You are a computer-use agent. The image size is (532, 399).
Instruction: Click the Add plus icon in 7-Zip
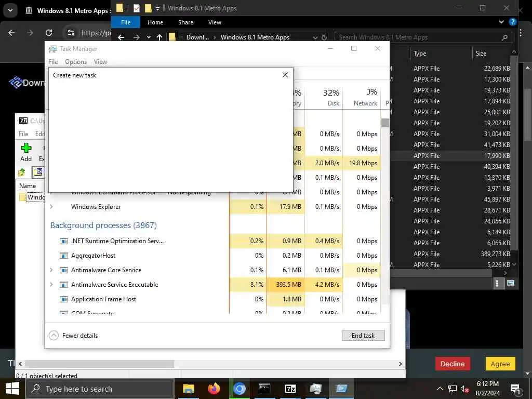(26, 148)
